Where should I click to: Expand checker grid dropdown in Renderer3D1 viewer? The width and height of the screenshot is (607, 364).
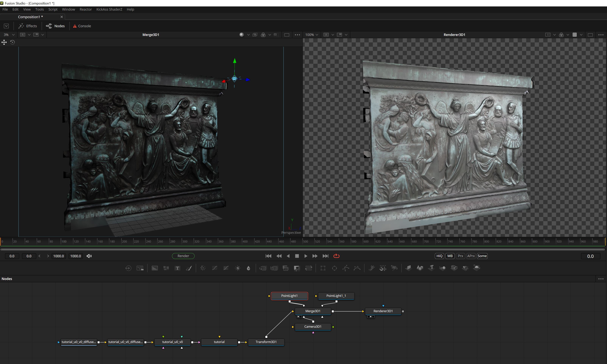tap(581, 35)
